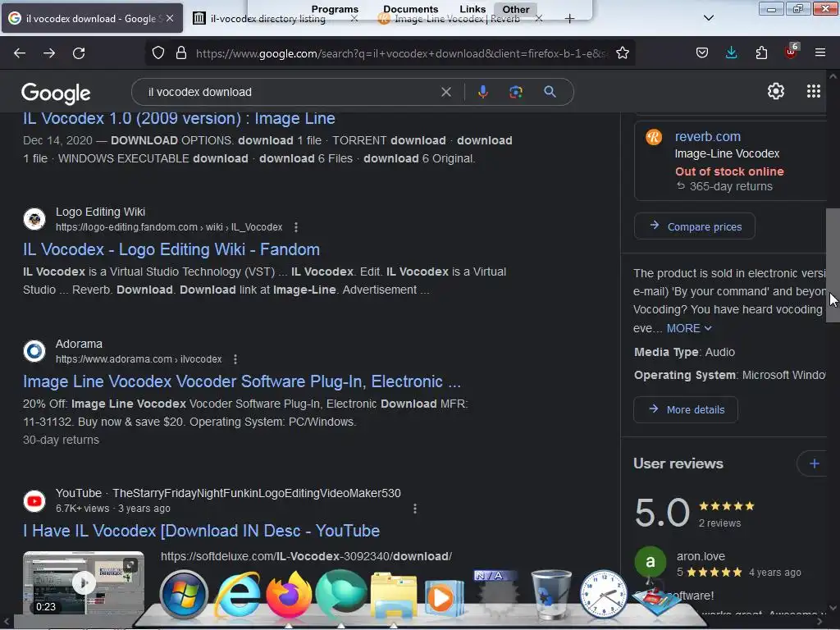Go to Google home via logo

pos(56,94)
